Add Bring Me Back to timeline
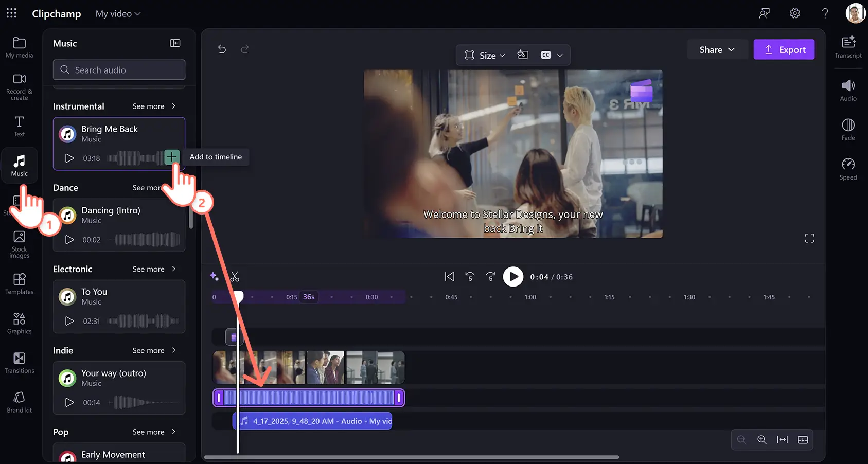 [x=172, y=157]
